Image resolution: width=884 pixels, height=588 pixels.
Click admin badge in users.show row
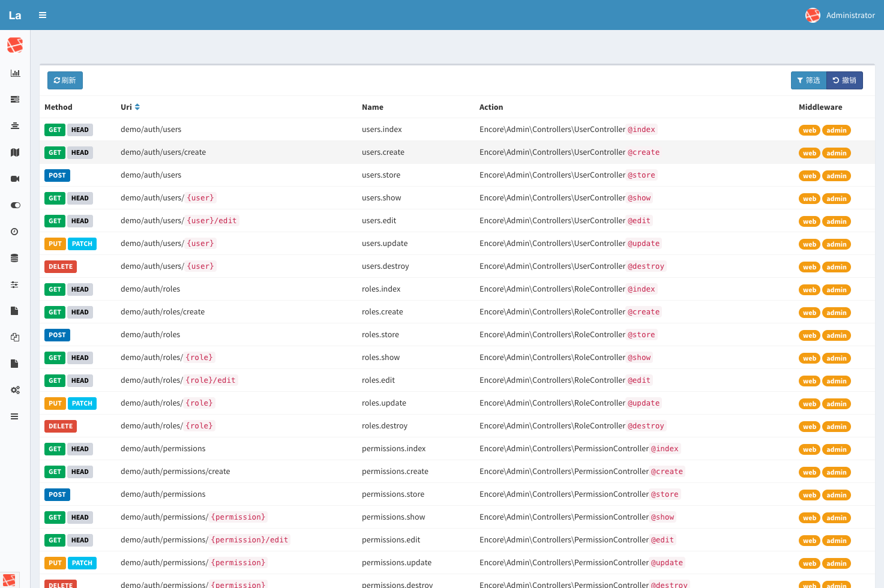(836, 199)
